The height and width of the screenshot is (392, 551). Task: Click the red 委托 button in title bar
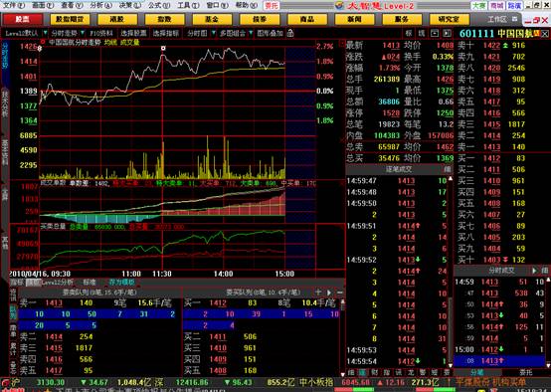click(272, 5)
